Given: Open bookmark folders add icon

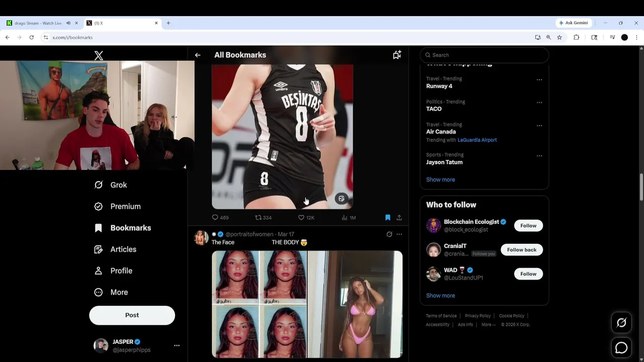Looking at the screenshot, I should pyautogui.click(x=397, y=55).
